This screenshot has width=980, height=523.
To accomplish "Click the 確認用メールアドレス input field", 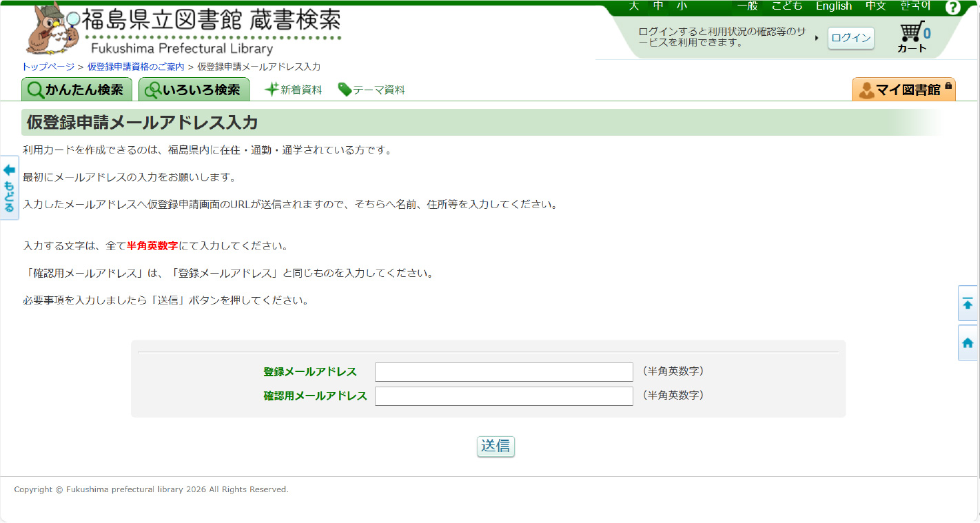I will click(x=503, y=396).
